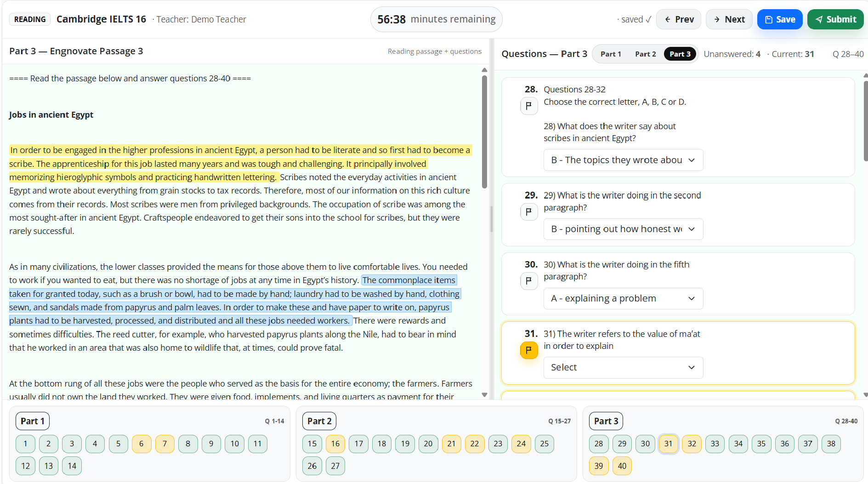Toggle the flag on question 30
This screenshot has width=868, height=484.
click(529, 281)
